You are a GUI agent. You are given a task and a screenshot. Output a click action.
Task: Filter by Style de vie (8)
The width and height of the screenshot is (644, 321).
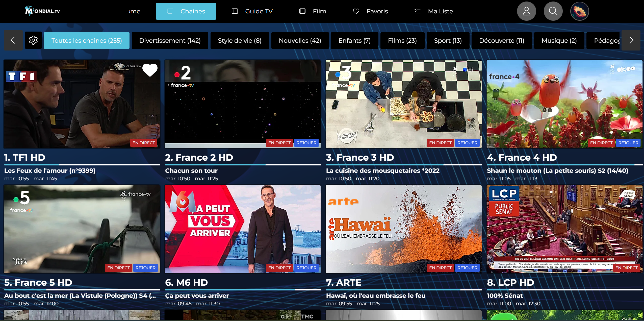click(240, 40)
